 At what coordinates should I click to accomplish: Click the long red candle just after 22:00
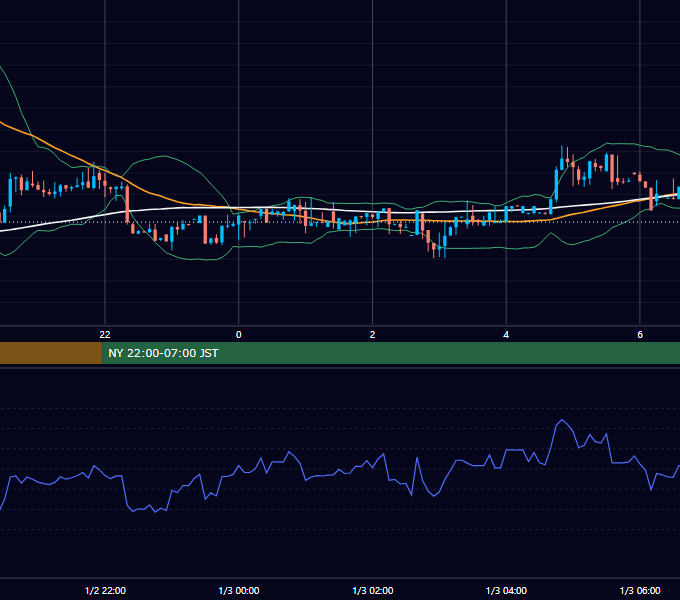click(x=127, y=204)
